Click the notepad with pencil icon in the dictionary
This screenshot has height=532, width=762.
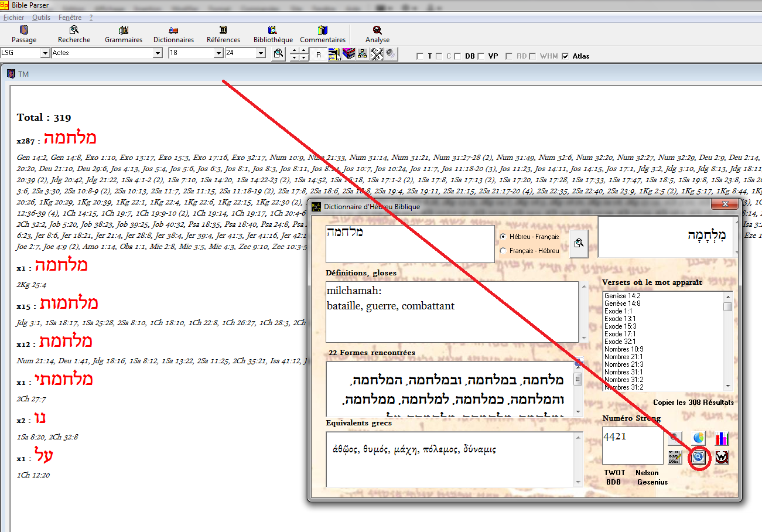pos(675,457)
